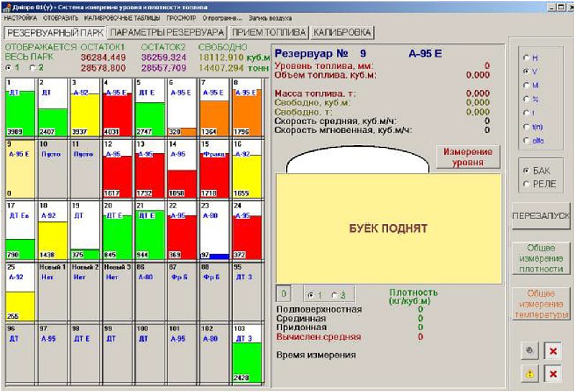
Task: Open the НАСТРОЙКА menu
Action: pos(20,18)
